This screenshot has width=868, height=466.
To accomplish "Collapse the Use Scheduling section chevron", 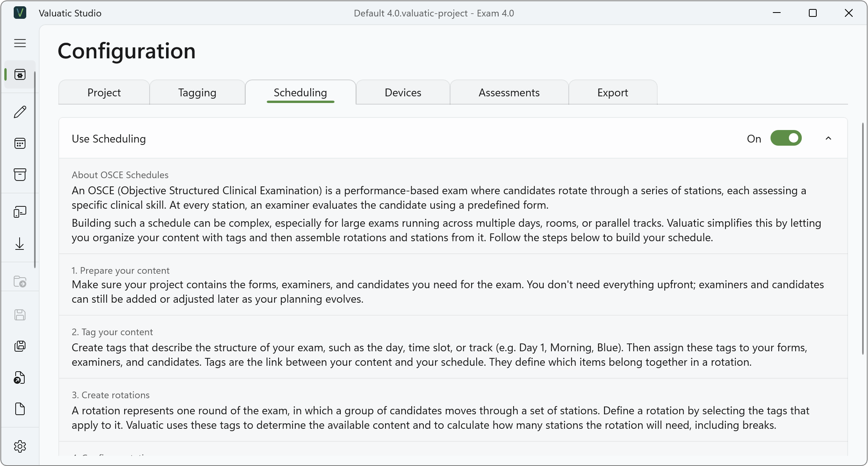I will pyautogui.click(x=828, y=138).
